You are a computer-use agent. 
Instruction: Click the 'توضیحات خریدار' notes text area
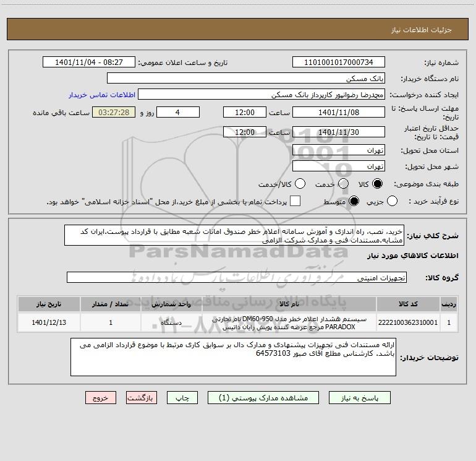(x=232, y=357)
